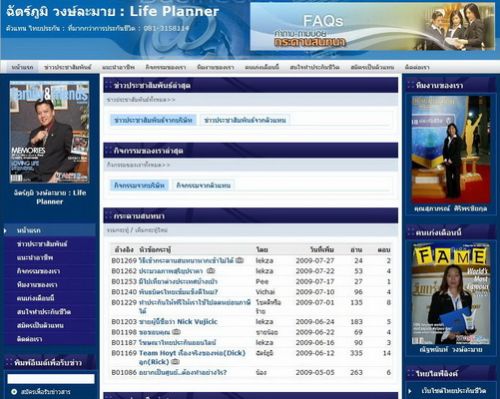Open forum topic B01086

coord(183,372)
